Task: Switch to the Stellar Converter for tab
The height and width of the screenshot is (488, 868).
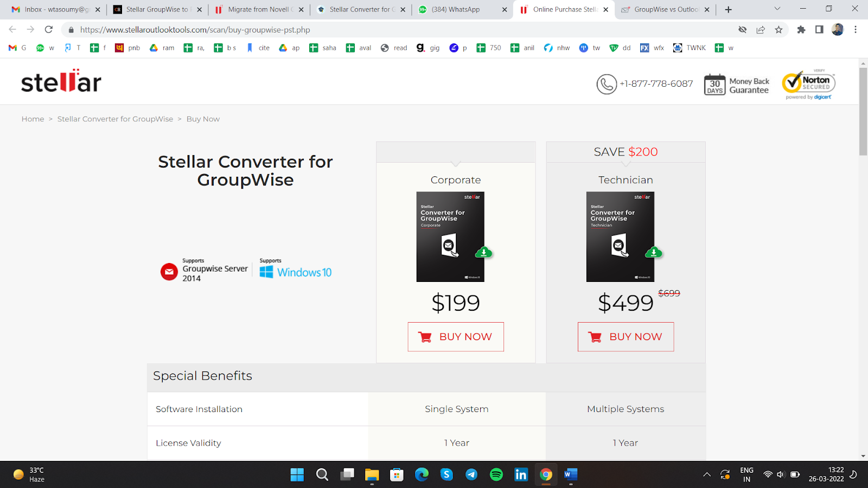Action: click(x=361, y=9)
